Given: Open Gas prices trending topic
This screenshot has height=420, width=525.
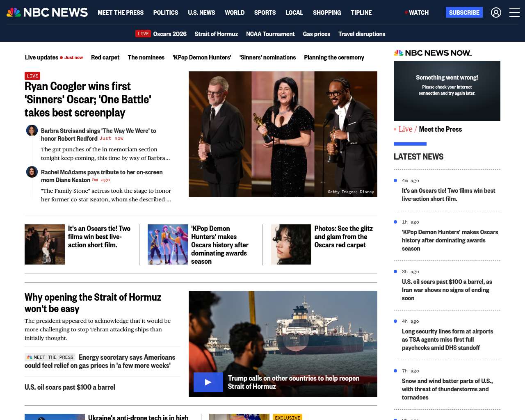Looking at the screenshot, I should (317, 34).
